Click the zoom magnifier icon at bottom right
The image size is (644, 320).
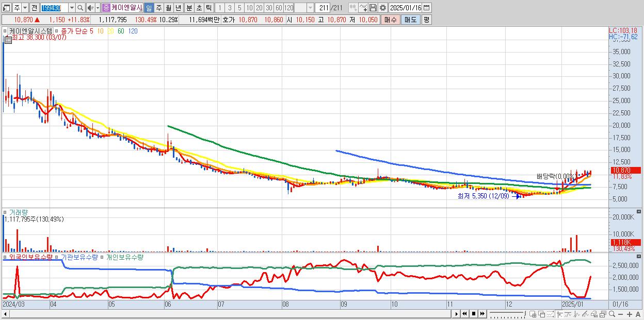point(611,314)
